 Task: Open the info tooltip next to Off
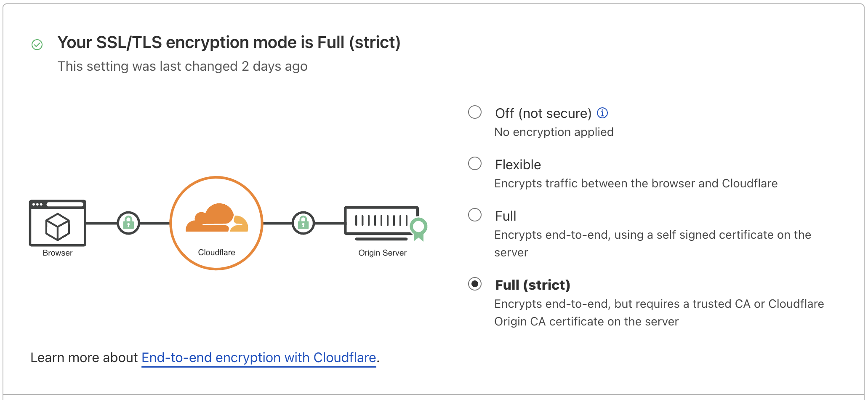(x=602, y=113)
